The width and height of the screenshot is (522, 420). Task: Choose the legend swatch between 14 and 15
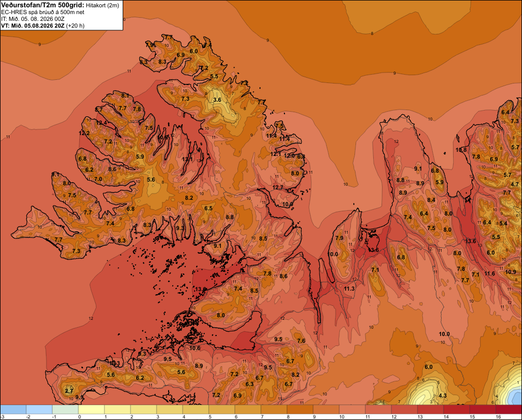click(457, 410)
